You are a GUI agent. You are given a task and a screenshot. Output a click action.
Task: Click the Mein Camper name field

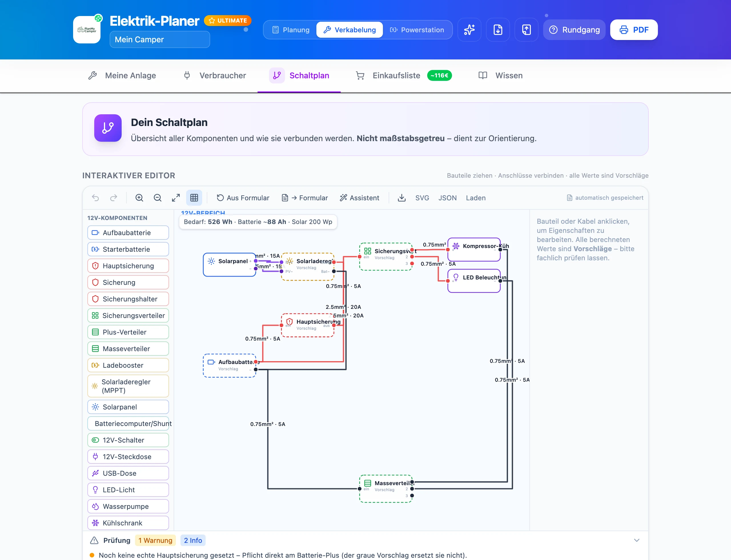160,39
